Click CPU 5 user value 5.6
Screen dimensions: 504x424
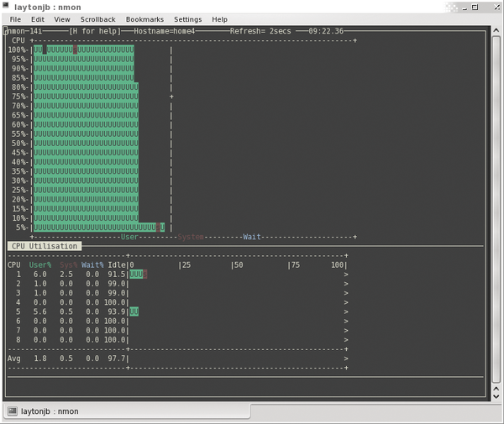(40, 311)
